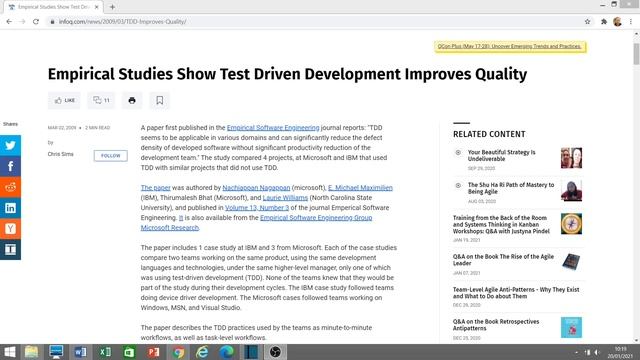Open Microsoft Research link
Screen dimensions: 640x360
click(x=170, y=228)
